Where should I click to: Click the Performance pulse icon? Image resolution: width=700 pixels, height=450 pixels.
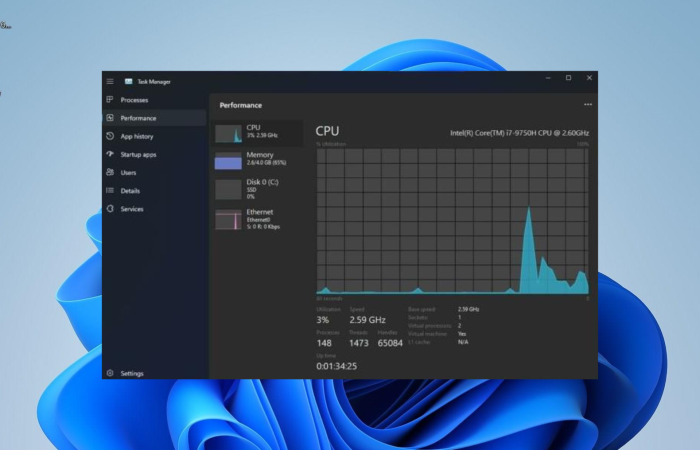coord(110,118)
